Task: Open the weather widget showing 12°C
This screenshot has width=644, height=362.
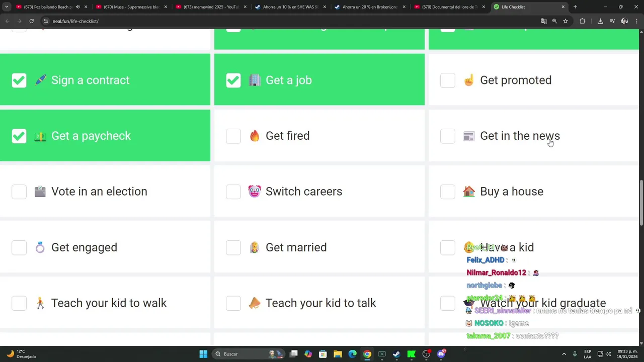Action: point(21,354)
